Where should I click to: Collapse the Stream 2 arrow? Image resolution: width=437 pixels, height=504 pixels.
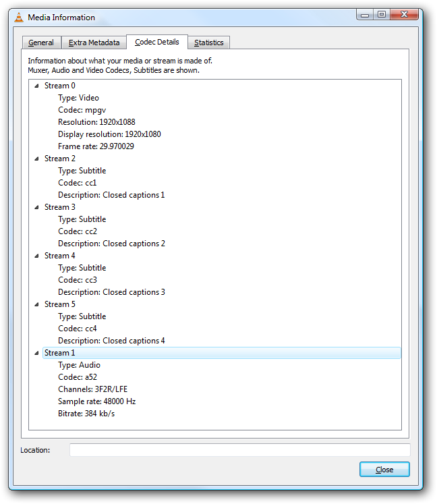36,159
